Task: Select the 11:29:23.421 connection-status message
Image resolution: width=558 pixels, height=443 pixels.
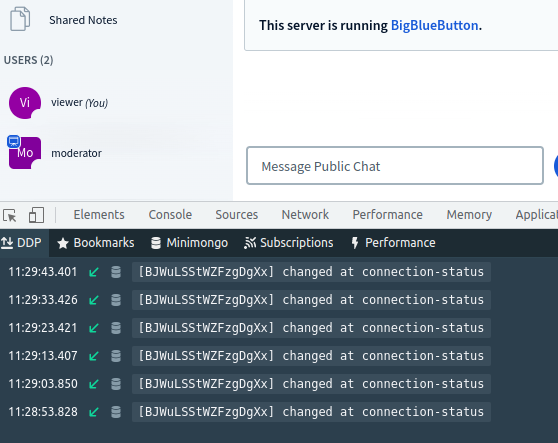Action: tap(311, 328)
